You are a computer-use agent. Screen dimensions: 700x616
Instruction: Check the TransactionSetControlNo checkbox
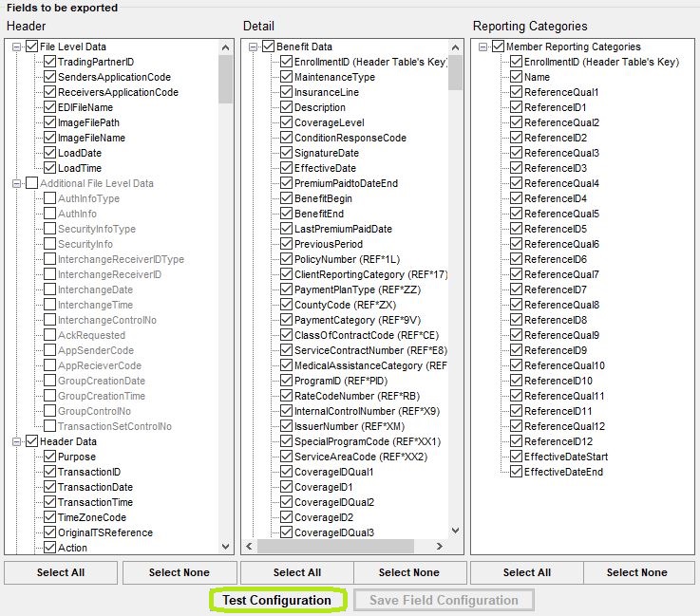pos(50,426)
